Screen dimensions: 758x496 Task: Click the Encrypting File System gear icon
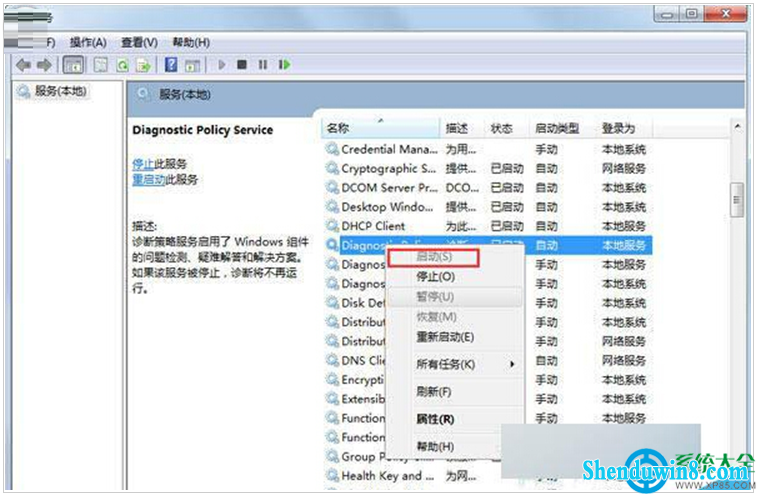coord(332,379)
